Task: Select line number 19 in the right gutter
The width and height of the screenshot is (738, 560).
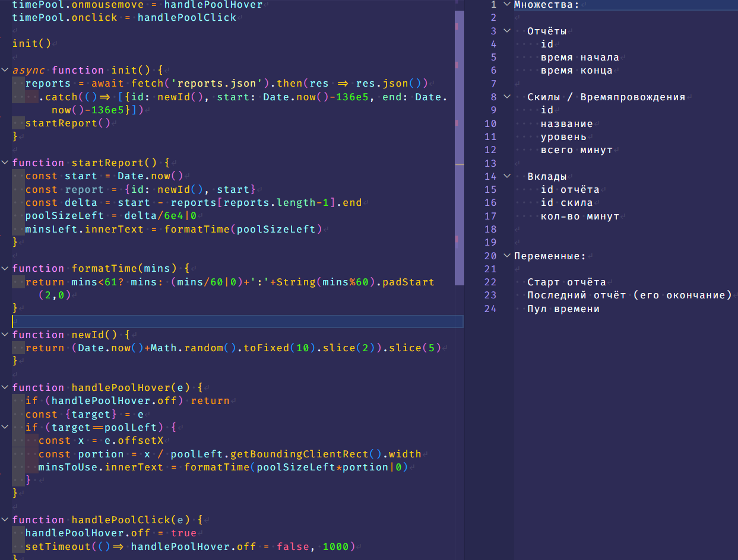Action: coord(490,243)
